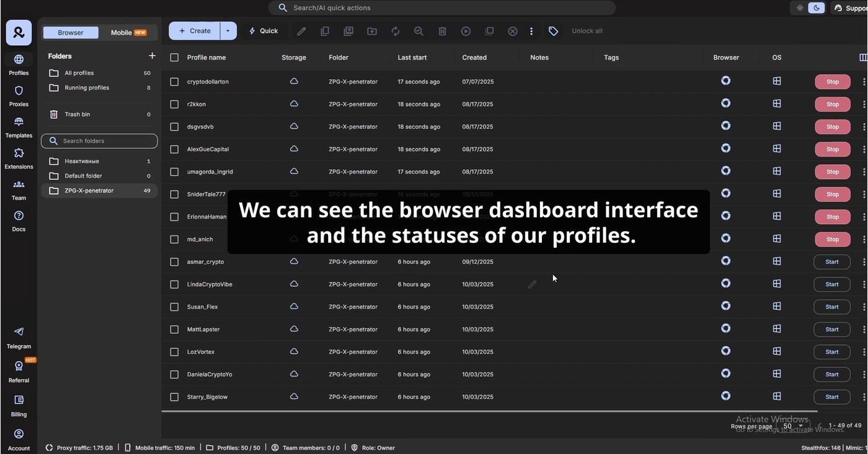The height and width of the screenshot is (454, 868).
Task: Expand the Create button dropdown arrow
Action: [228, 31]
